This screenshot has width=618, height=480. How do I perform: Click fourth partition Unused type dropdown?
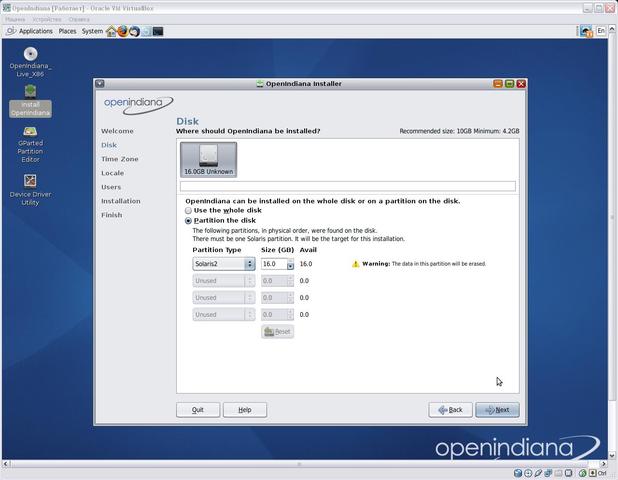(224, 315)
